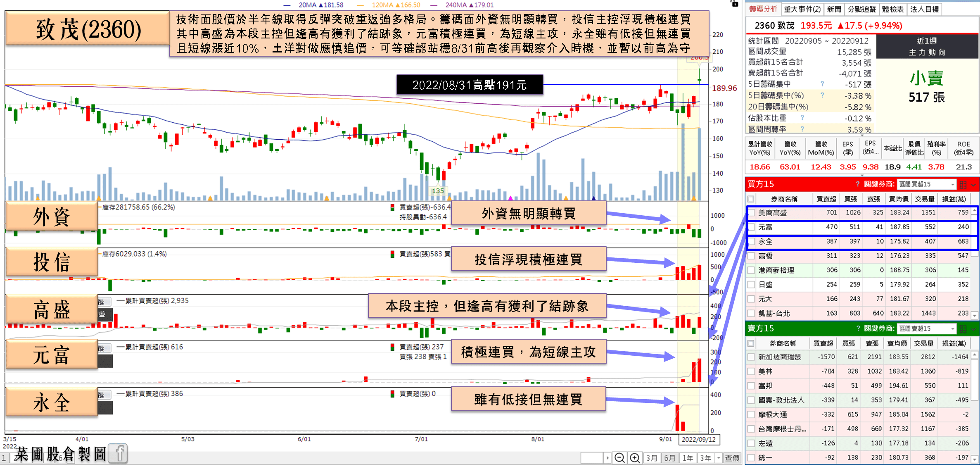
Task: Click the 2022/09/12 date label on axis
Action: point(699,439)
